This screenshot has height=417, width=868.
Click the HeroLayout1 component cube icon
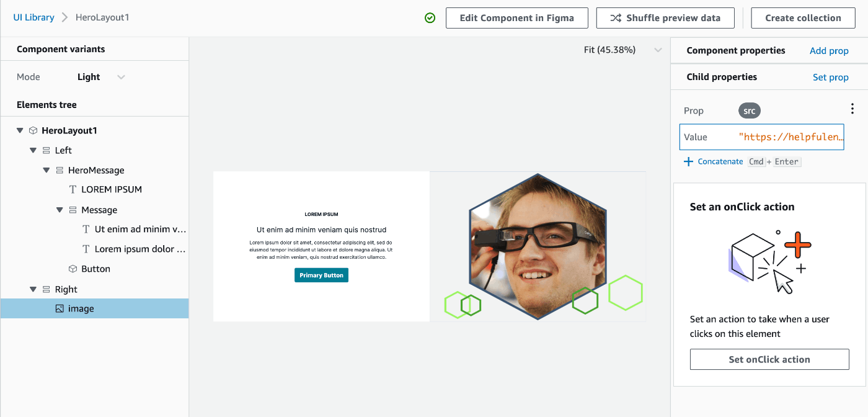[x=33, y=130]
